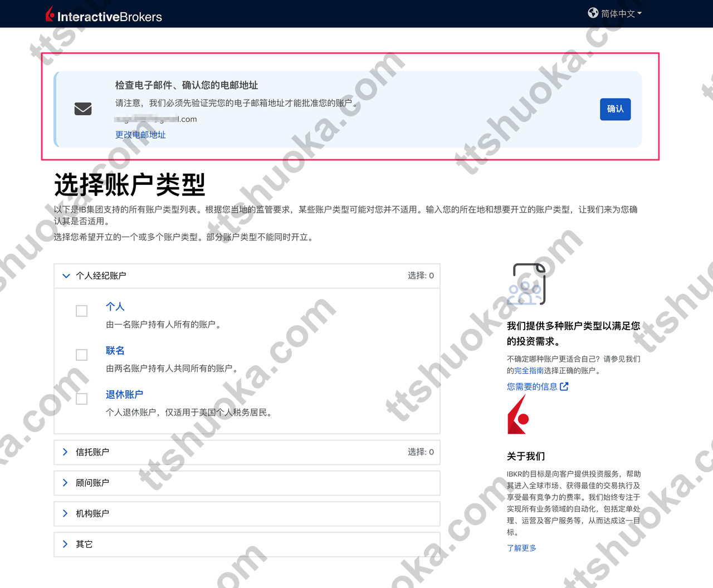Click the 联名 account type link

click(115, 350)
